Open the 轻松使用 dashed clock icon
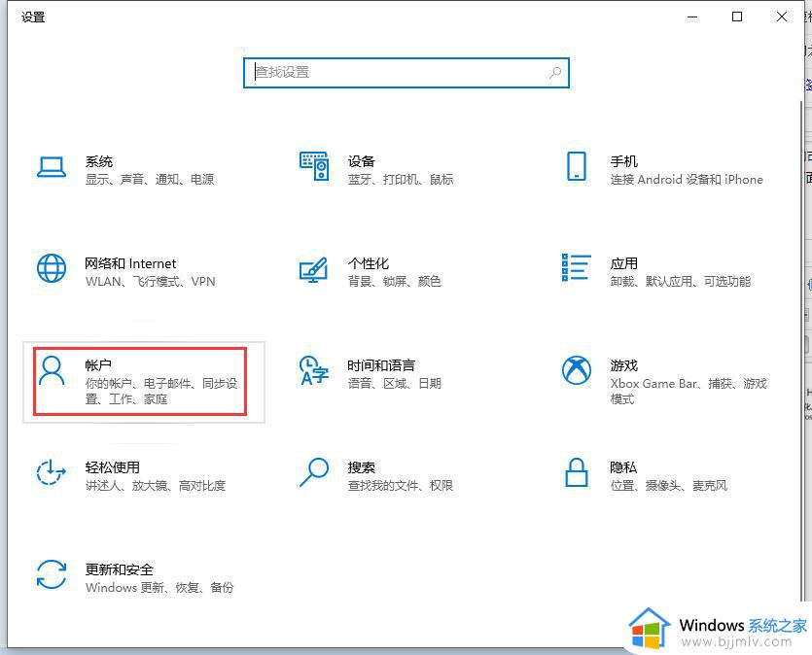The width and height of the screenshot is (812, 655). click(x=51, y=472)
